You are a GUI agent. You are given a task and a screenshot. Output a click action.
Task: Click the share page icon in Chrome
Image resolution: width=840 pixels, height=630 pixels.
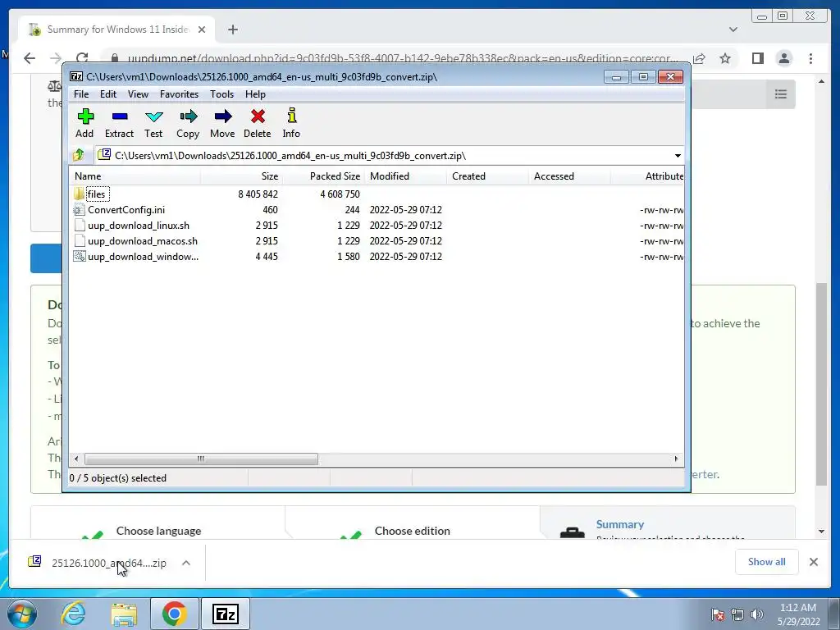coord(699,58)
